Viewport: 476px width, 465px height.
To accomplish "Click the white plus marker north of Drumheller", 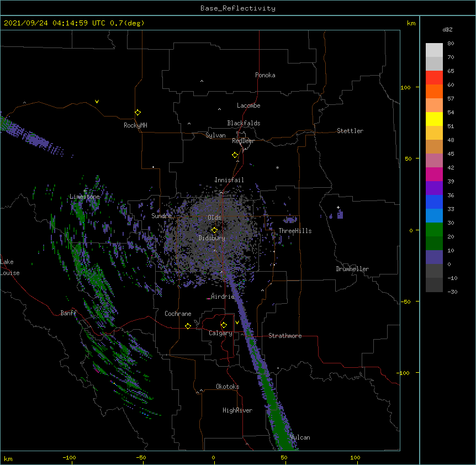I will [x=338, y=207].
